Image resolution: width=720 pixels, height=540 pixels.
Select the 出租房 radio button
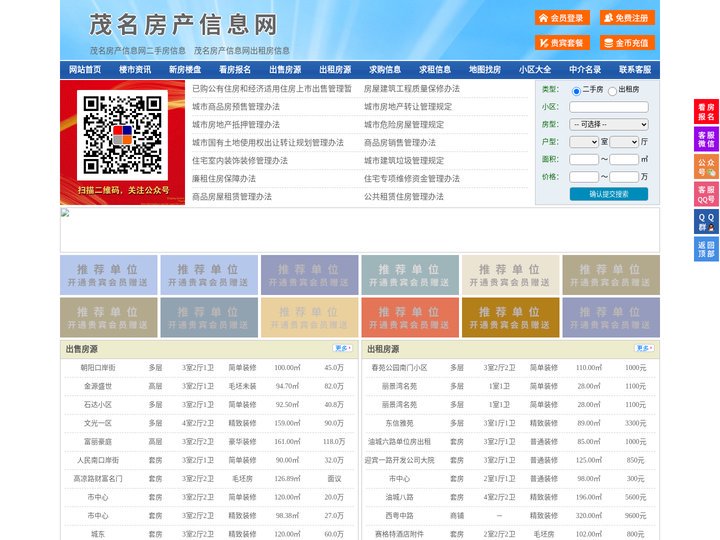tap(612, 91)
